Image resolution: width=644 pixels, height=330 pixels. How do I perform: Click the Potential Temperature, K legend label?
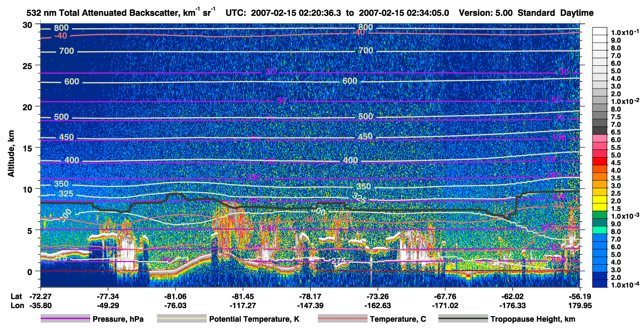coord(254,319)
